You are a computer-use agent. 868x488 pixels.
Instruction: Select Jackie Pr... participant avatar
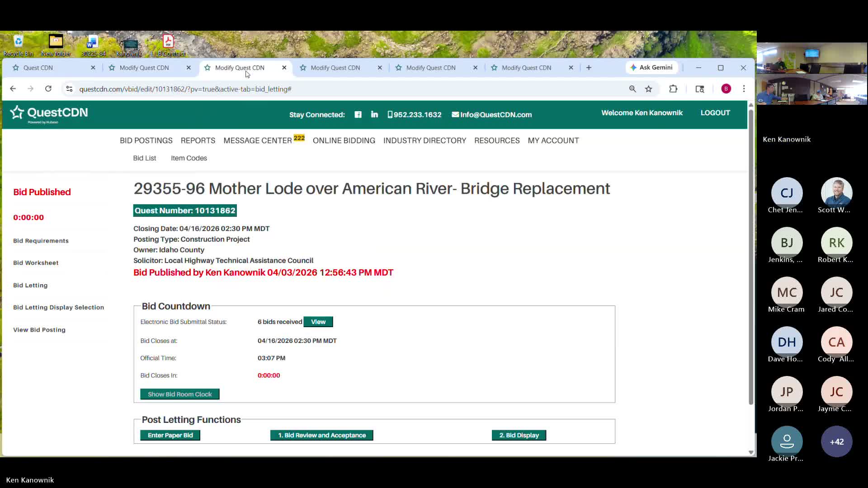[787, 441]
